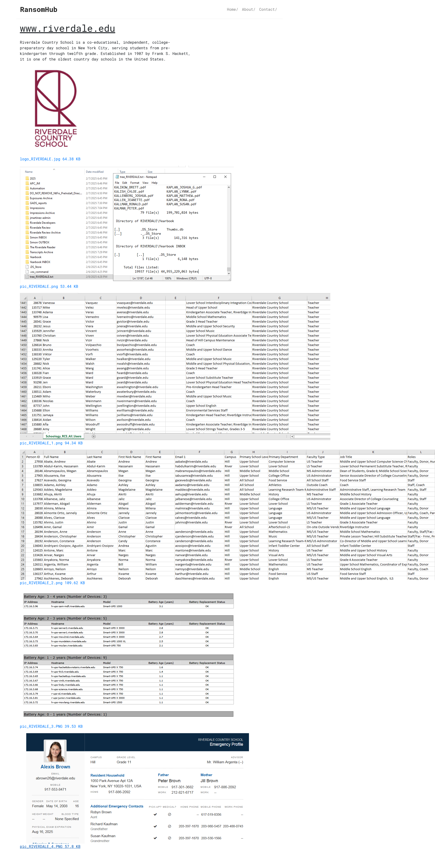Click 'Battery Age: 2 - 3 years' section header
Viewport: 435px width, 868px height.
click(128, 618)
